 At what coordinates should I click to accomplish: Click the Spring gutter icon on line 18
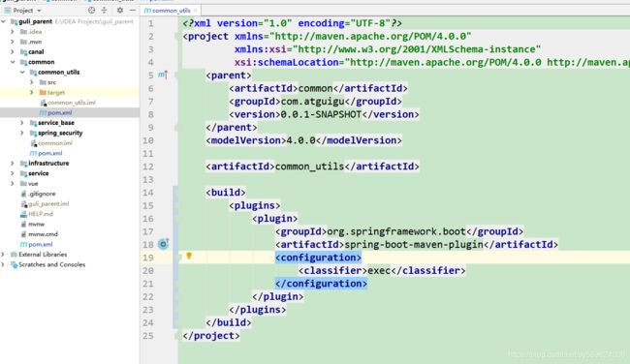click(163, 244)
